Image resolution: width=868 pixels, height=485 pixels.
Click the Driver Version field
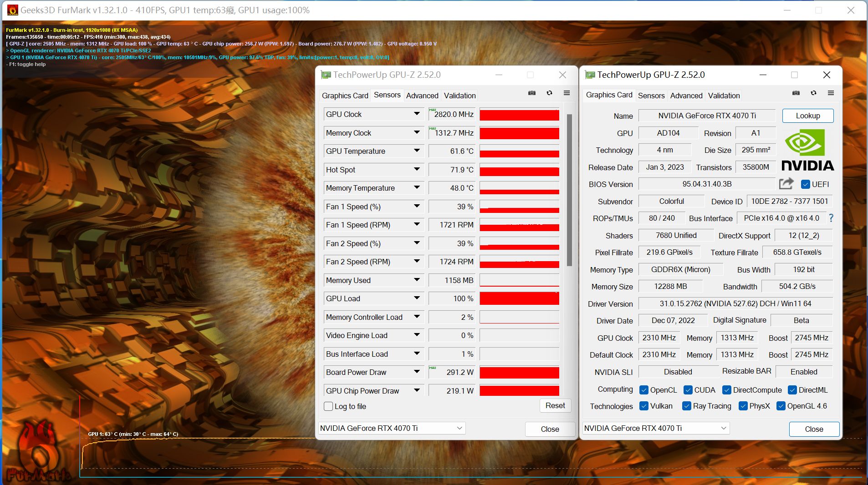[x=735, y=303]
